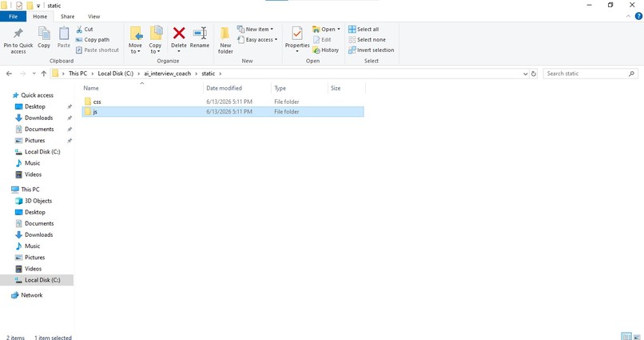Switch to the View ribbon tab

pyautogui.click(x=93, y=17)
